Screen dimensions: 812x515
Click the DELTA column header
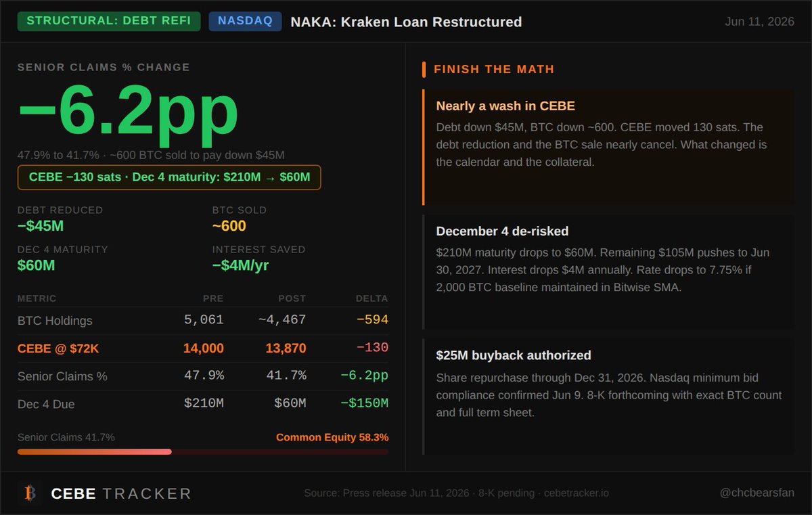[372, 298]
